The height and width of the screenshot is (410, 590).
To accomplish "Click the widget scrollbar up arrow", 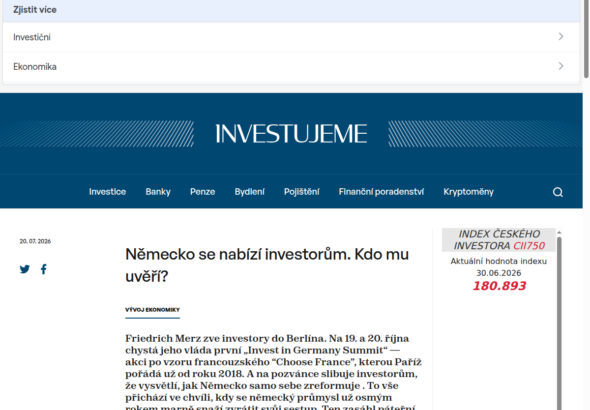I will pyautogui.click(x=559, y=232).
